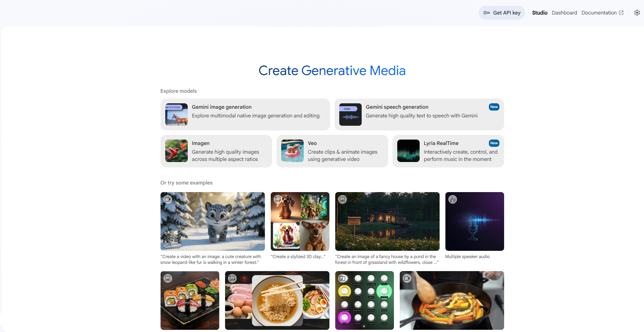This screenshot has width=644, height=332.
Task: Click the video icon on snow leopard example
Action: pyautogui.click(x=167, y=199)
